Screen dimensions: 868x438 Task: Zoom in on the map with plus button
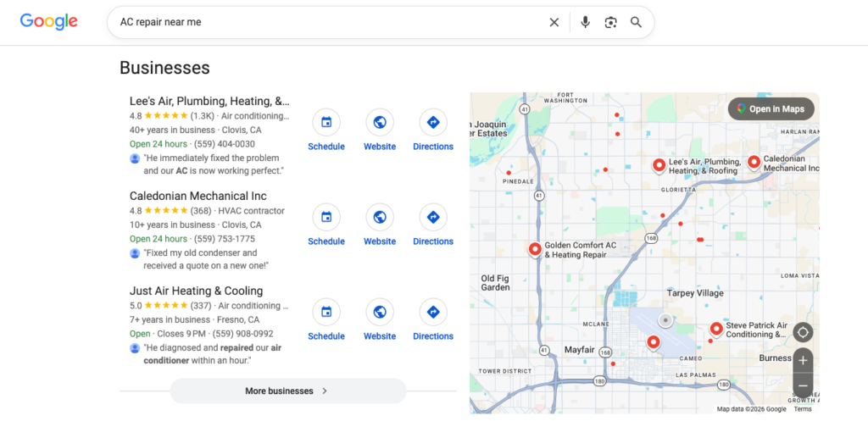[x=804, y=361]
